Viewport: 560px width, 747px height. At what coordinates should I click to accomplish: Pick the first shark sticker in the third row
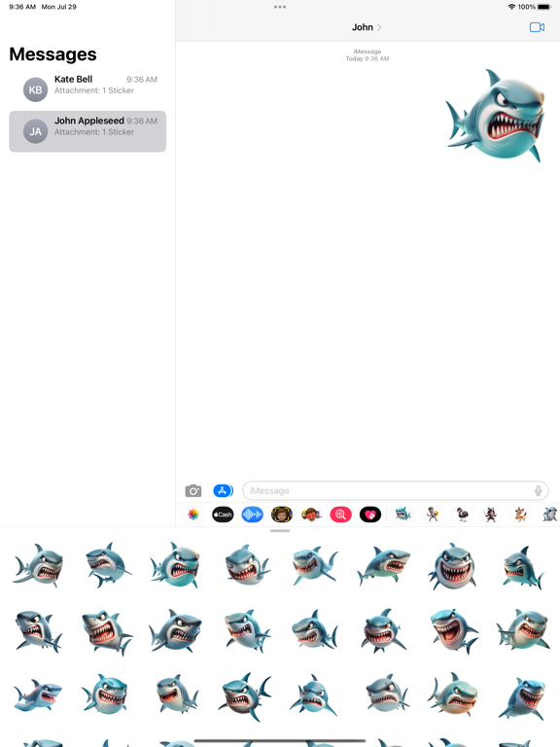click(38, 695)
